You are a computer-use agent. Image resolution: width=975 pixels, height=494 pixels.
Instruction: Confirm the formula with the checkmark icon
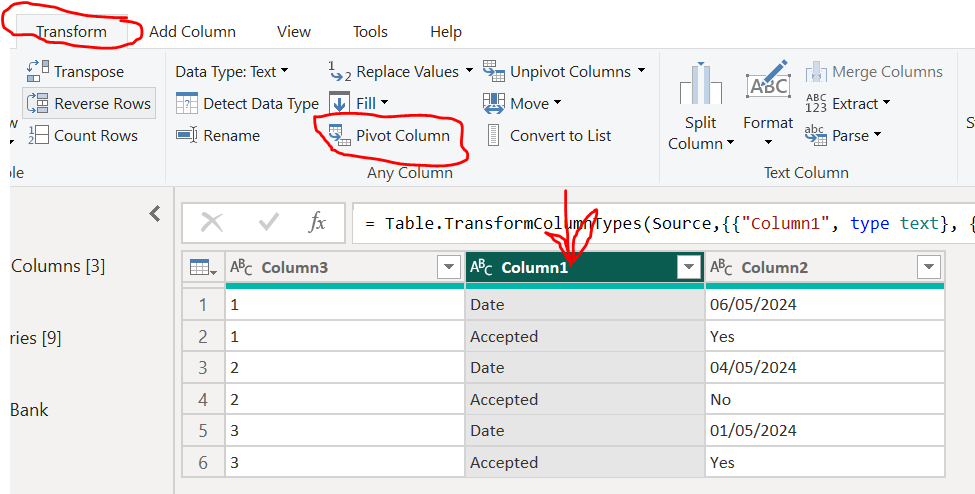pos(269,222)
